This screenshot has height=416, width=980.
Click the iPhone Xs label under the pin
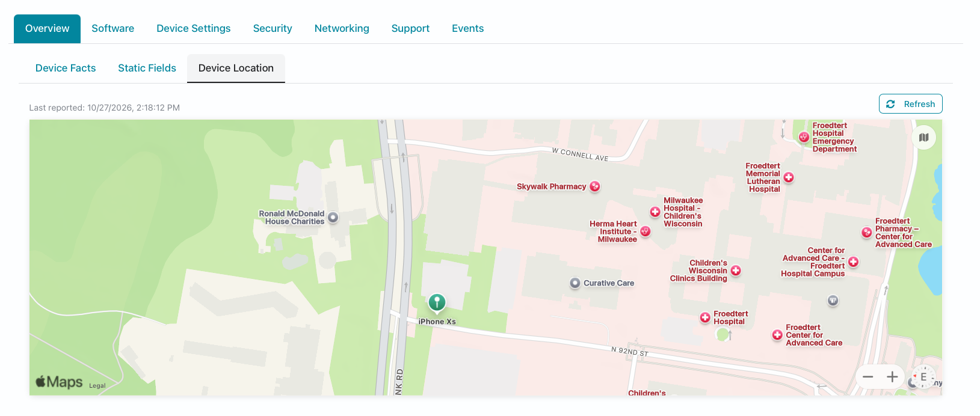[437, 322]
